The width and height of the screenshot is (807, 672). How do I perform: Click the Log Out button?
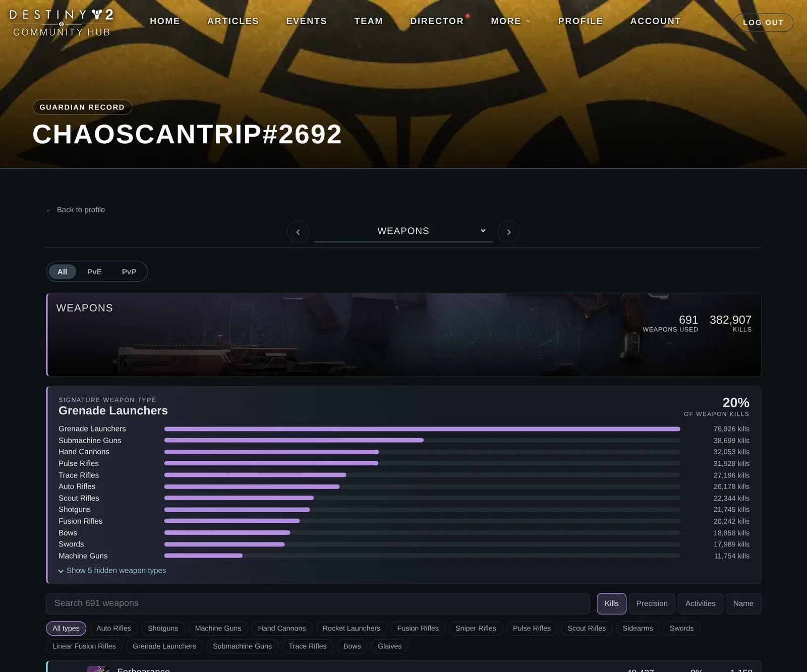(x=763, y=23)
